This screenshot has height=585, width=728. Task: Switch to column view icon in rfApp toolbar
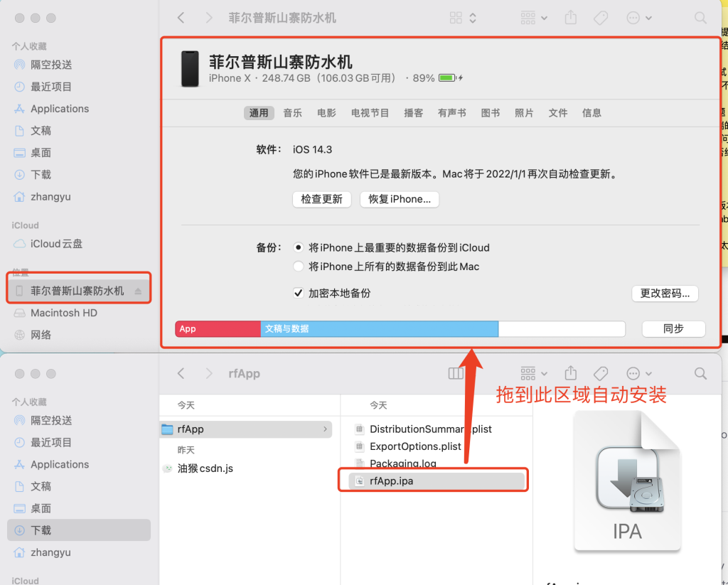click(x=456, y=373)
